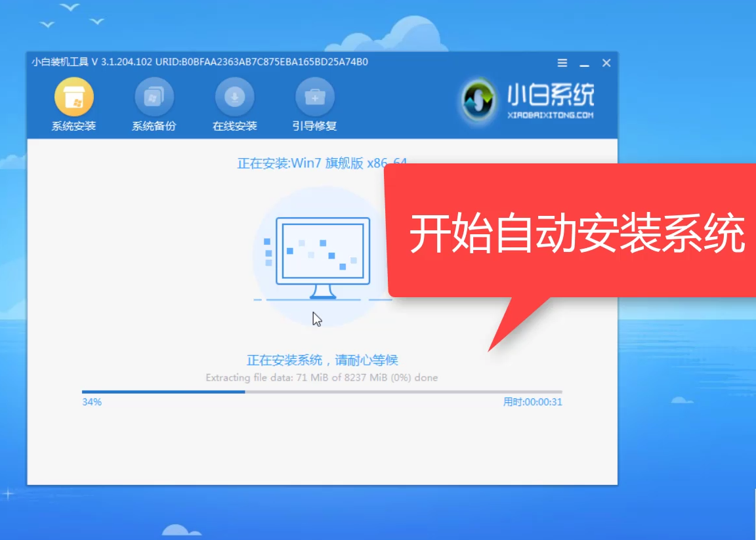This screenshot has width=756, height=540.
Task: Click the 34% progress percentage text
Action: coord(92,402)
